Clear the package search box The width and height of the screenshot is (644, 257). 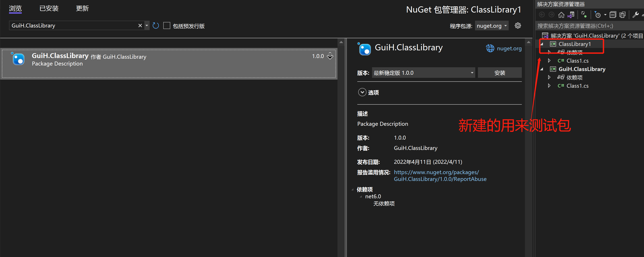tap(140, 26)
